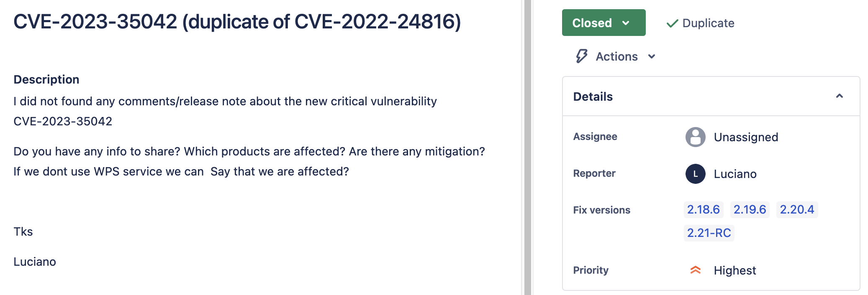
Task: Click the Luciano reporter name
Action: (x=735, y=174)
